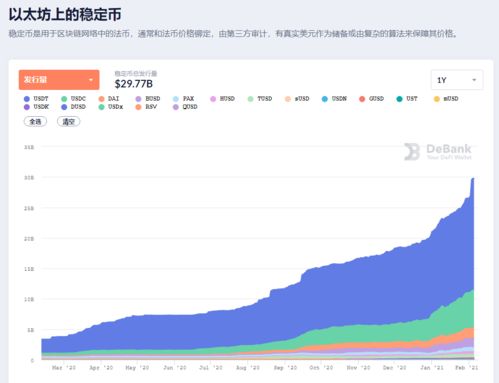Click the mUSD legend dot icon

click(x=437, y=99)
